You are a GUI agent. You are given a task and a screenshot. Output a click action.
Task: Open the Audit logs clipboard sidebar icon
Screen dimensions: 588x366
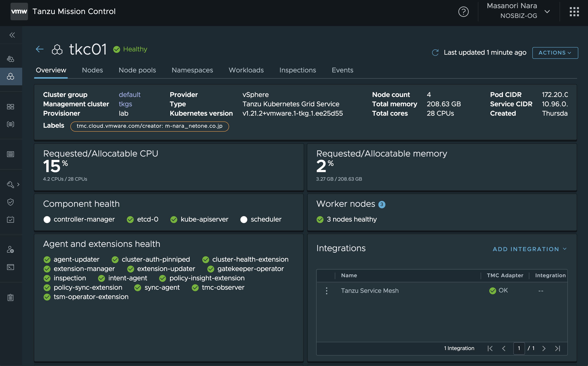click(x=10, y=297)
